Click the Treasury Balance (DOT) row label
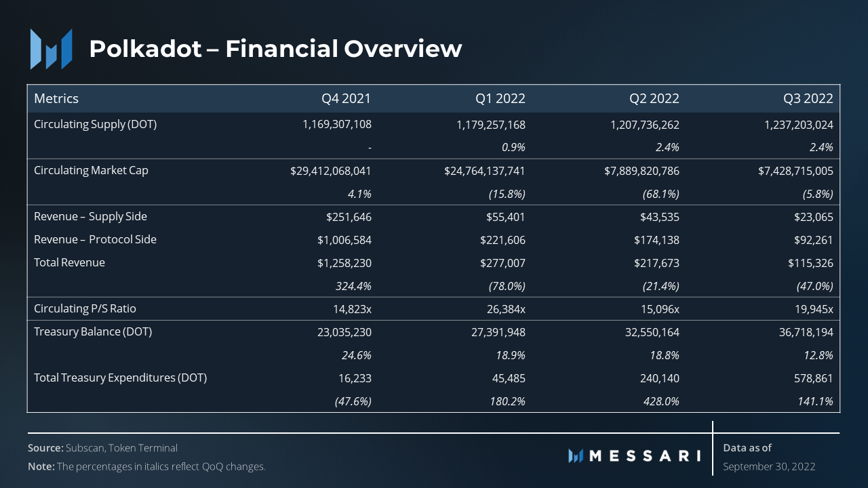Screen dimensions: 868x488 pos(93,331)
